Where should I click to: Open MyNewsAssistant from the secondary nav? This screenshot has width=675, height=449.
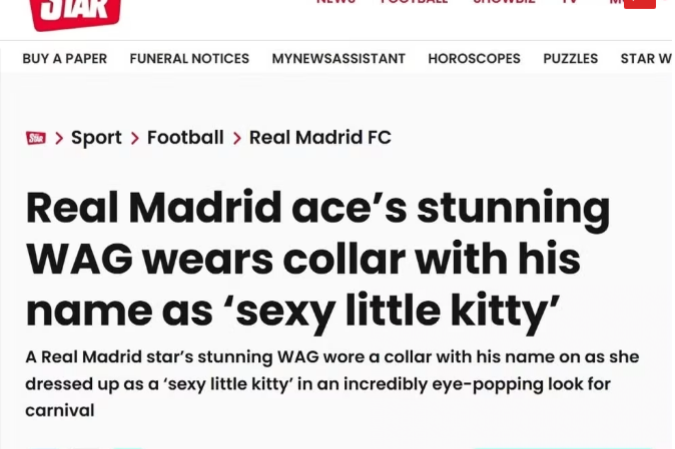[x=338, y=58]
